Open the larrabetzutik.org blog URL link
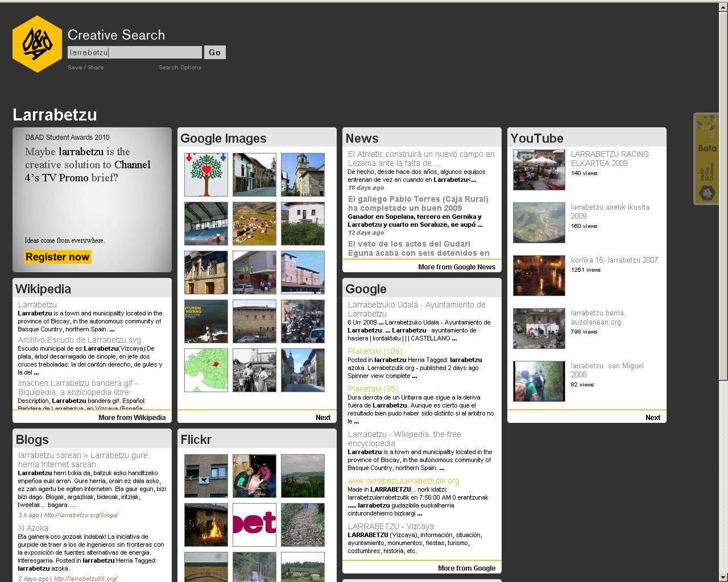Viewport: 728px width, 582px height. pos(85,579)
